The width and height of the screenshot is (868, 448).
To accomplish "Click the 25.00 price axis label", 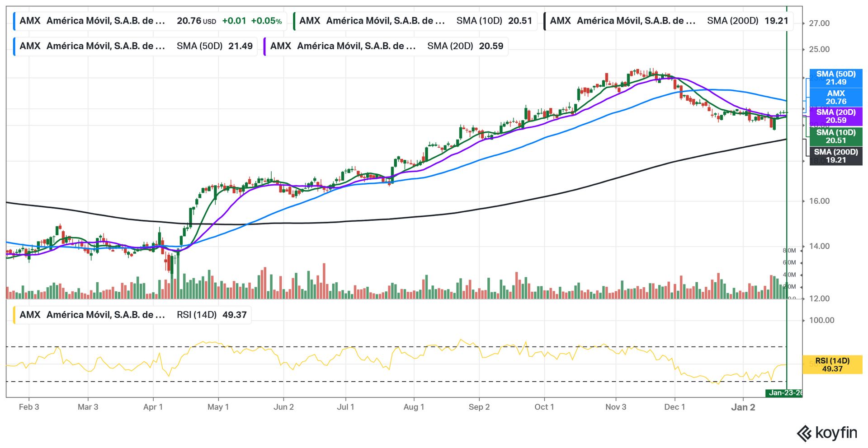I will pos(819,49).
